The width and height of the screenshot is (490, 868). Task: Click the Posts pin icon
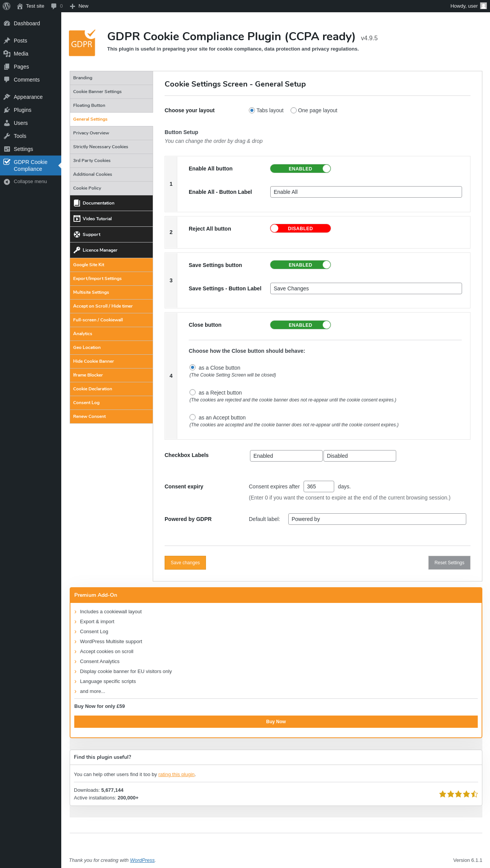click(7, 41)
